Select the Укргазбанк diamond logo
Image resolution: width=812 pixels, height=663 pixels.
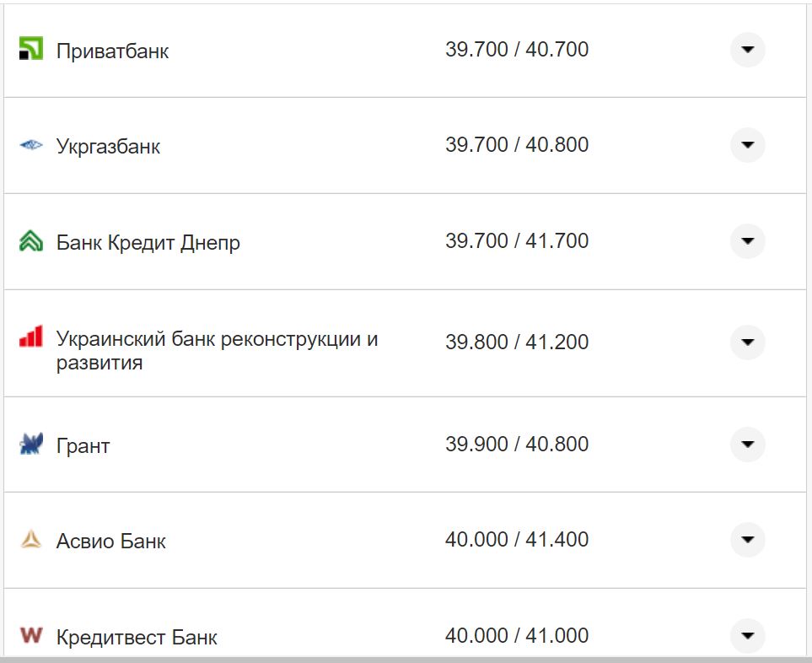(31, 144)
